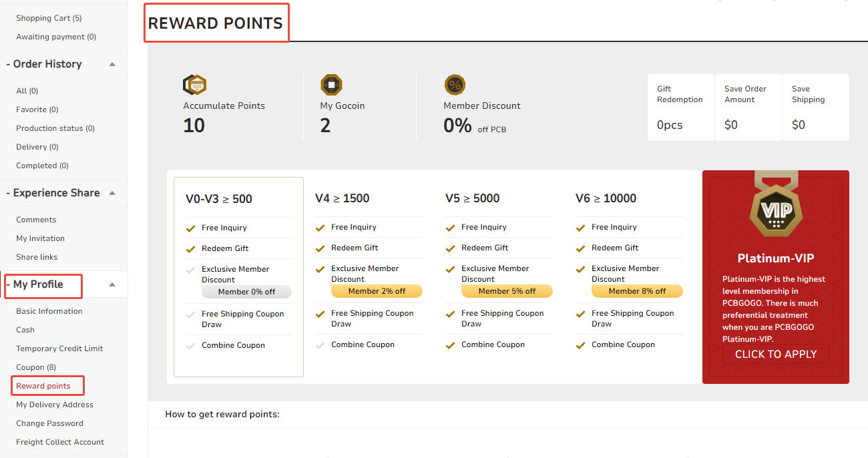
Task: Click the V0-V3 Free Inquiry checkmark icon
Action: [x=190, y=228]
